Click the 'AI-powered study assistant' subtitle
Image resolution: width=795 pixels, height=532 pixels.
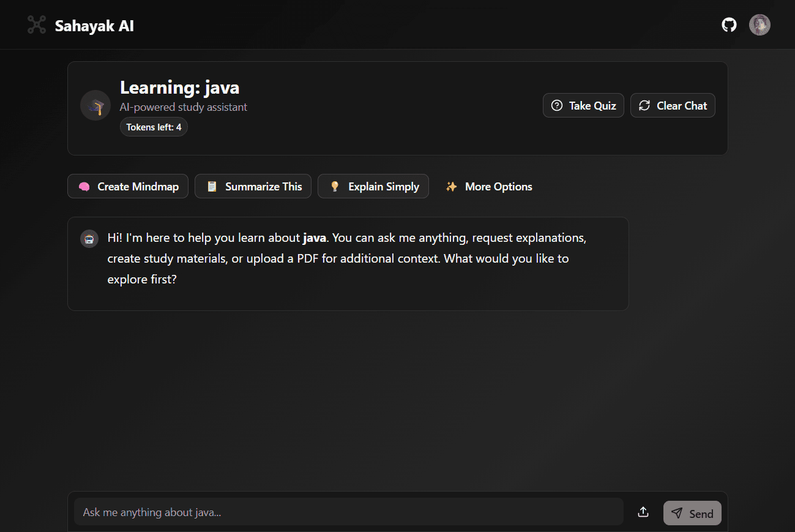(x=184, y=107)
